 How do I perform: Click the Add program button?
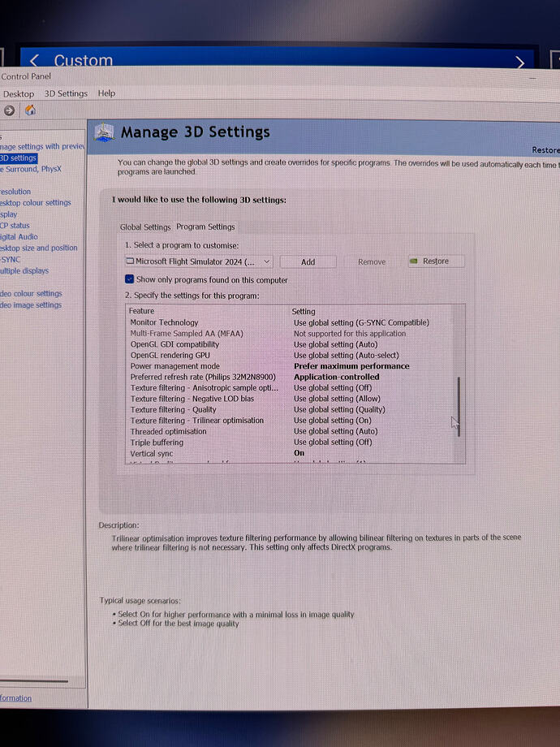[308, 262]
